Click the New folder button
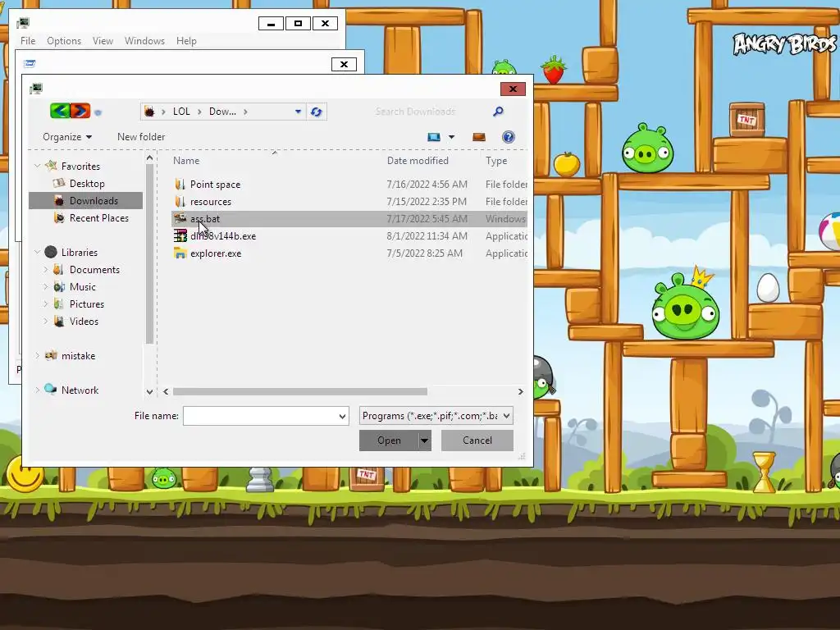Image resolution: width=840 pixels, height=630 pixels. [141, 137]
